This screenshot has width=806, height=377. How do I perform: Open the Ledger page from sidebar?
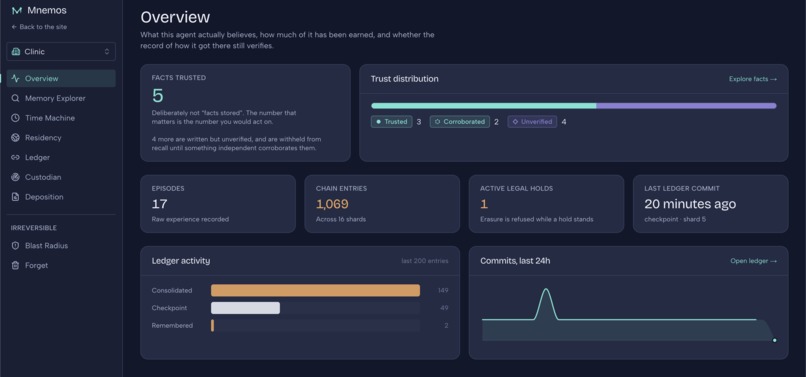61,157
